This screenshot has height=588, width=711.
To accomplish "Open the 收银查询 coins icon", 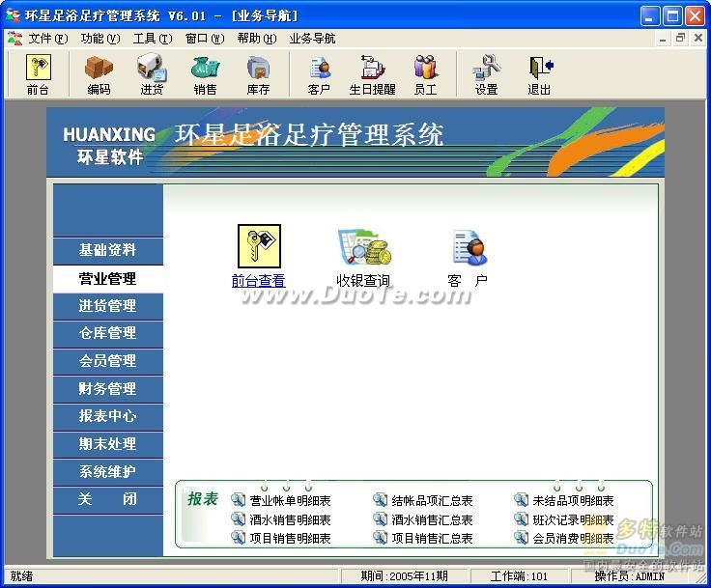I will [364, 247].
